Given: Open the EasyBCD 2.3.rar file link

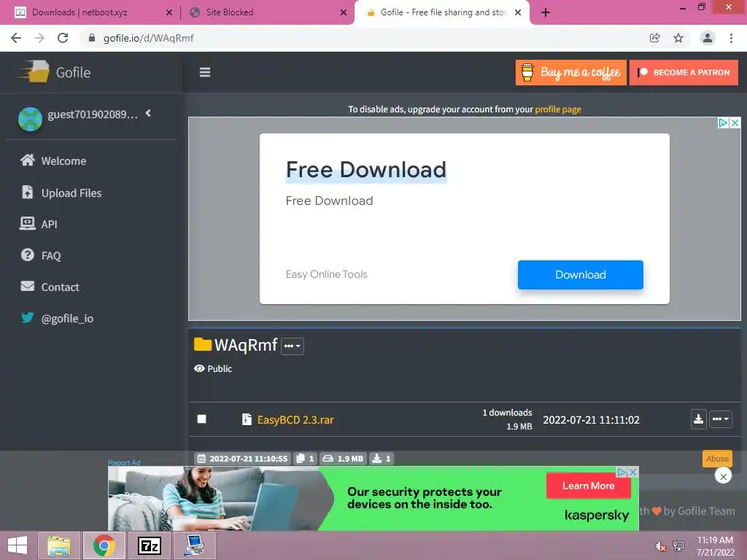Looking at the screenshot, I should (x=295, y=419).
